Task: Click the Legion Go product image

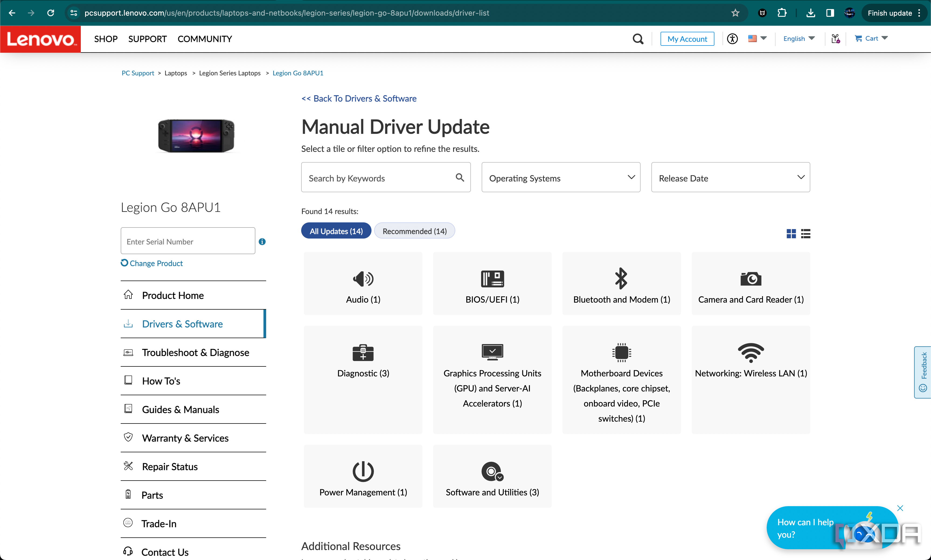Action: [x=196, y=135]
